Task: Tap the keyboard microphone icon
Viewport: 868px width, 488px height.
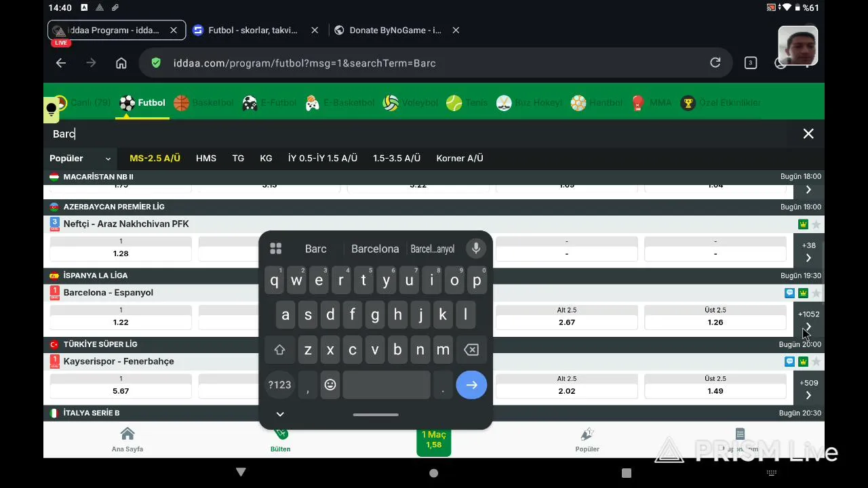Action: [476, 249]
